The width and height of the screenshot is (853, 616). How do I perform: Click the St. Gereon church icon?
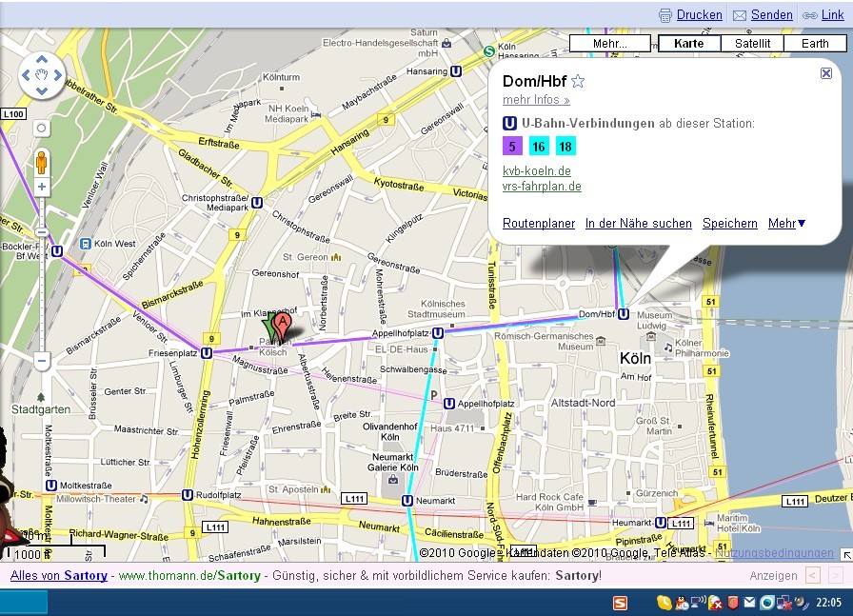[x=336, y=257]
